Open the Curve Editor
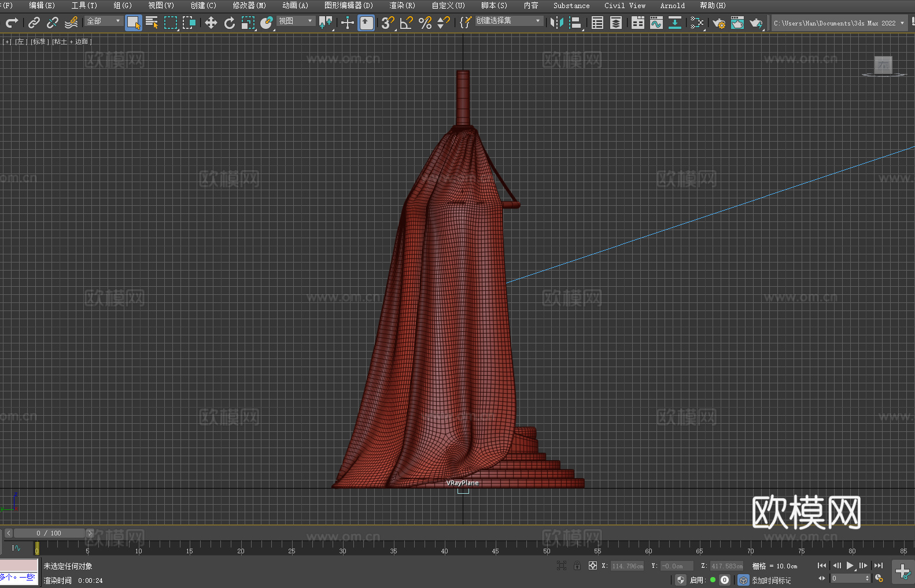The image size is (915, 588). tap(656, 23)
